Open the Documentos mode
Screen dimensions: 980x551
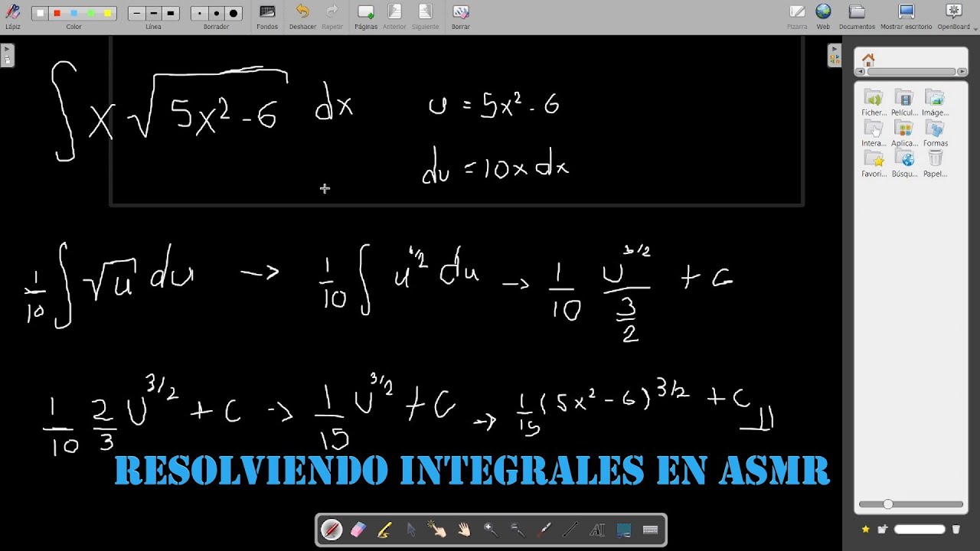point(857,16)
